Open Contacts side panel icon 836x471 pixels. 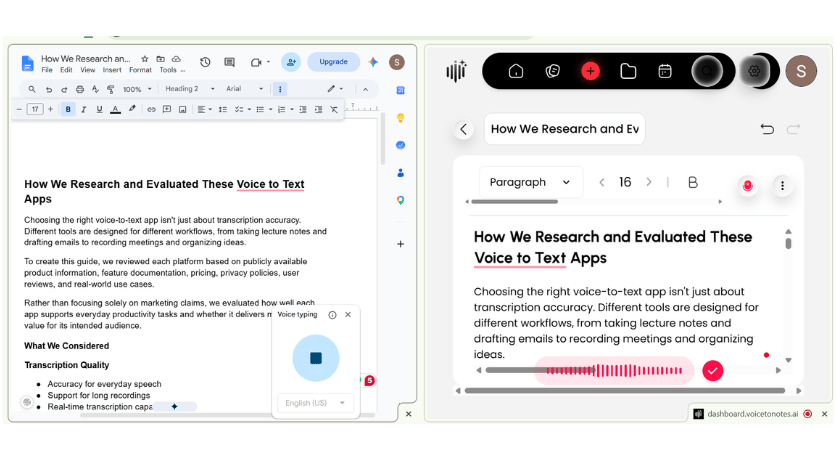click(x=400, y=173)
